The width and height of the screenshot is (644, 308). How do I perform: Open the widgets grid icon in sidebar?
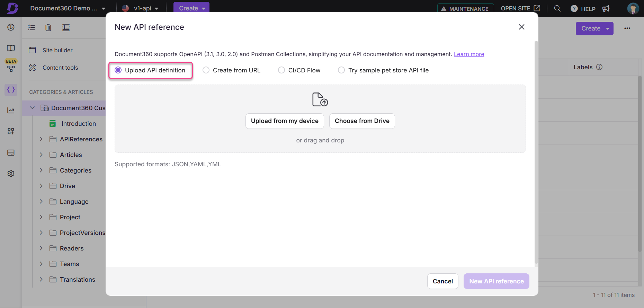tap(11, 131)
